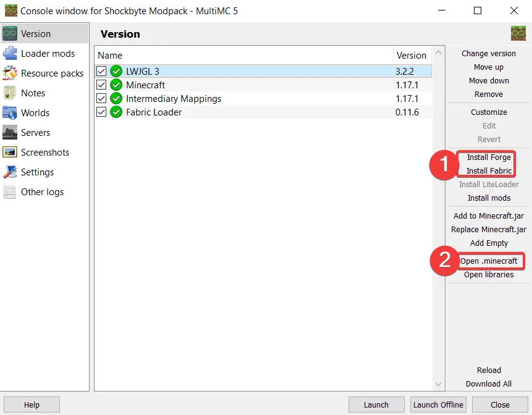532x415 pixels.
Task: Open the Servers page
Action: click(x=44, y=132)
